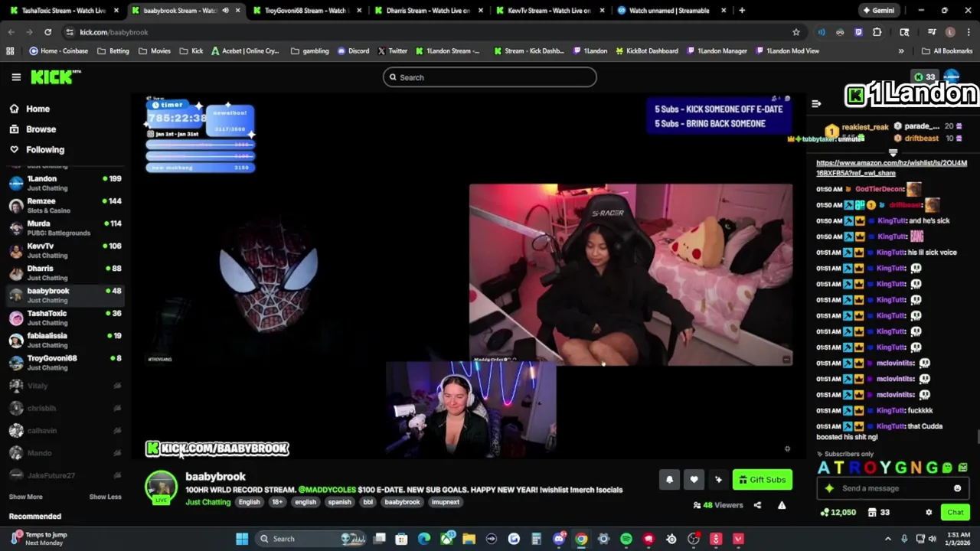Click the sparkle subscribe icon beside Gift Subs

718,480
